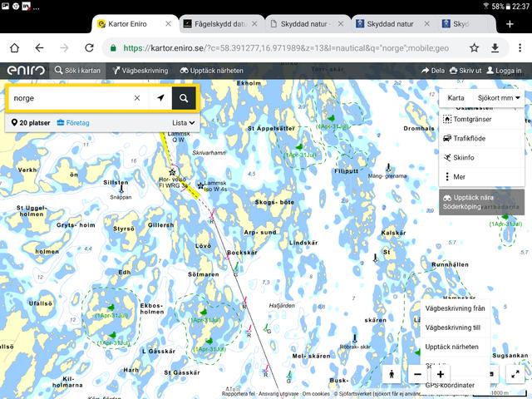The width and height of the screenshot is (532, 399).
Task: Open the browser home page icon
Action: (x=15, y=48)
